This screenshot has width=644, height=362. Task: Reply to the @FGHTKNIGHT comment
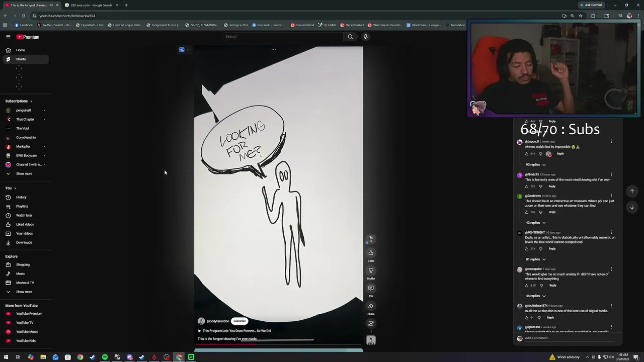click(x=552, y=249)
